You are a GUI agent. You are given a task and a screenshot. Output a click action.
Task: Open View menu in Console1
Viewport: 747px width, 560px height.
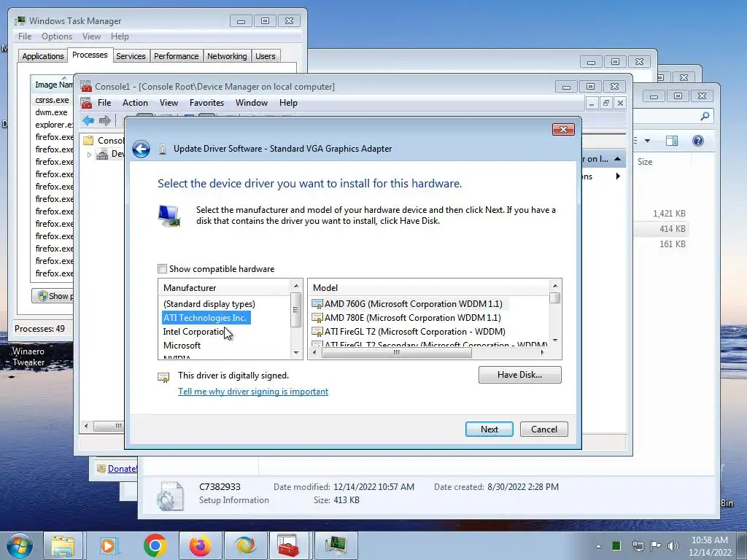point(169,103)
